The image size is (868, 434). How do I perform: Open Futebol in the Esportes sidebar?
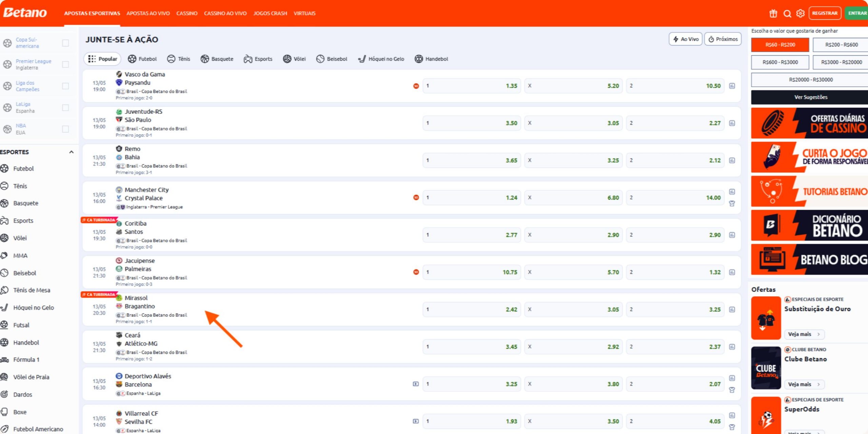click(23, 169)
